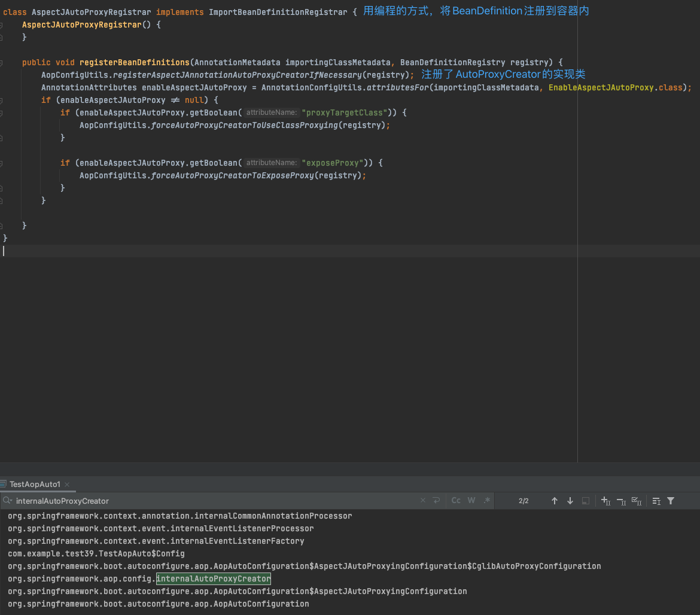Toggle Match Case (Cc) in search
The image size is (700, 615).
tap(456, 501)
